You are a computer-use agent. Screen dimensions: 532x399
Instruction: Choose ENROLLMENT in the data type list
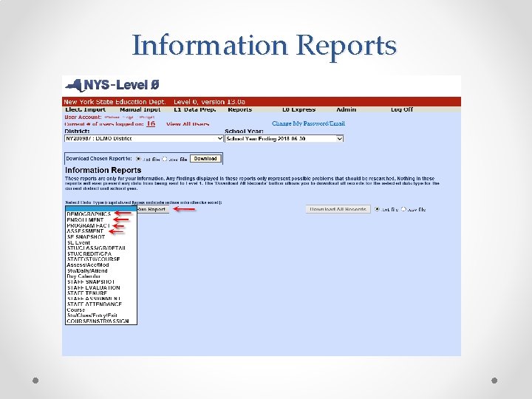(85, 220)
